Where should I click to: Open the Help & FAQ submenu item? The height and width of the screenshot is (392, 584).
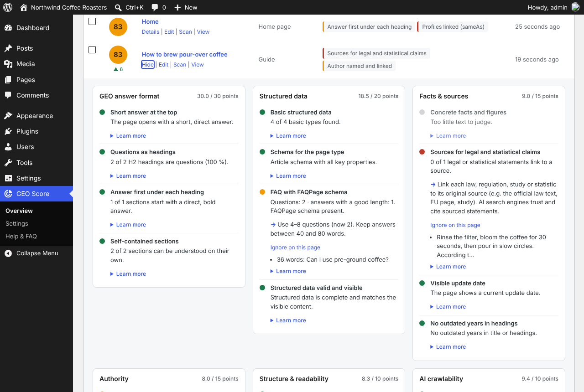21,237
